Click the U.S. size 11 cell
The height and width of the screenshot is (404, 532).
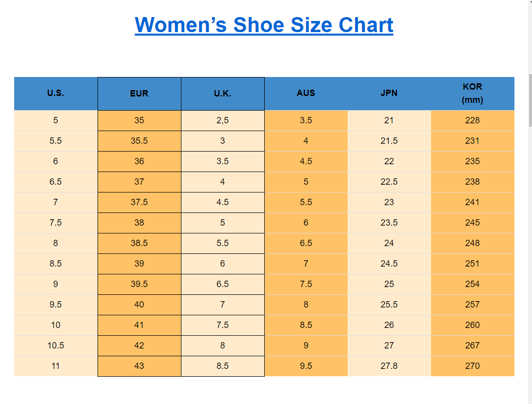tap(56, 366)
